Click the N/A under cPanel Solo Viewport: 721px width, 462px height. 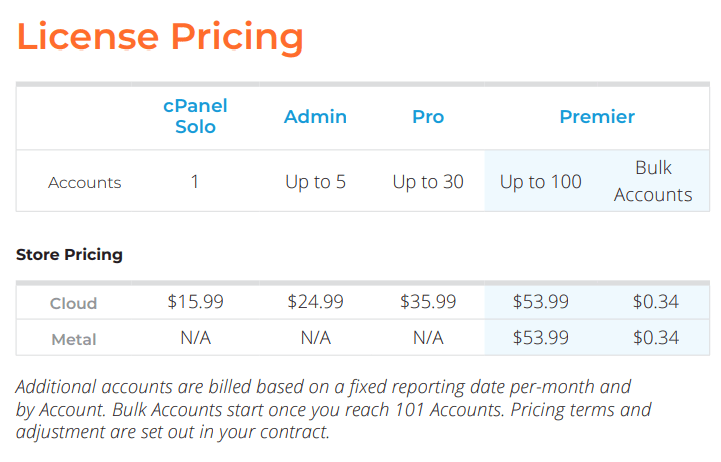(x=195, y=338)
